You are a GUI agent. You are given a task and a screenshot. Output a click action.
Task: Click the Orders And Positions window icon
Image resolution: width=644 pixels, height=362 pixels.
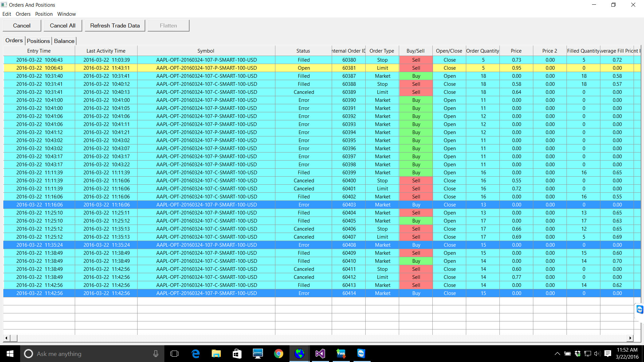[4, 5]
